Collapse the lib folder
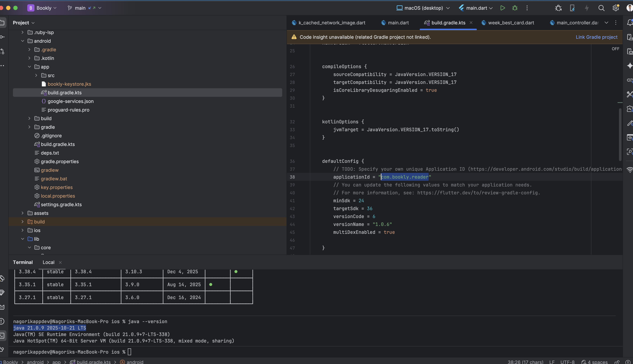 [22, 239]
